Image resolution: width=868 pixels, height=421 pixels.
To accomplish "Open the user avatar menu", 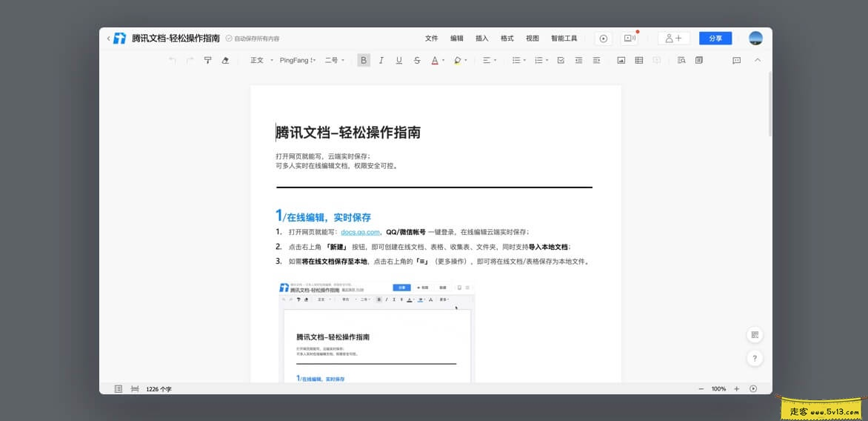I will [755, 39].
